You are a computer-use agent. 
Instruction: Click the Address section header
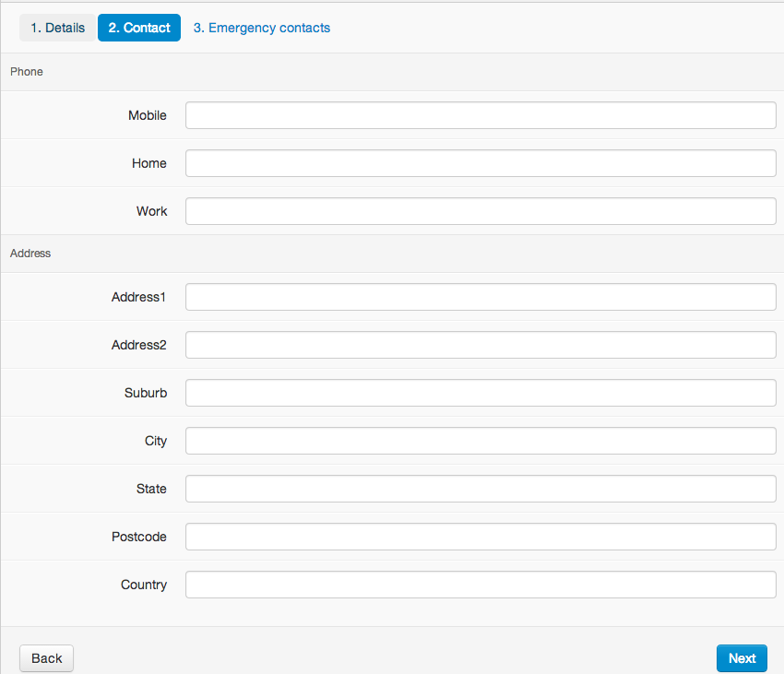click(x=30, y=253)
